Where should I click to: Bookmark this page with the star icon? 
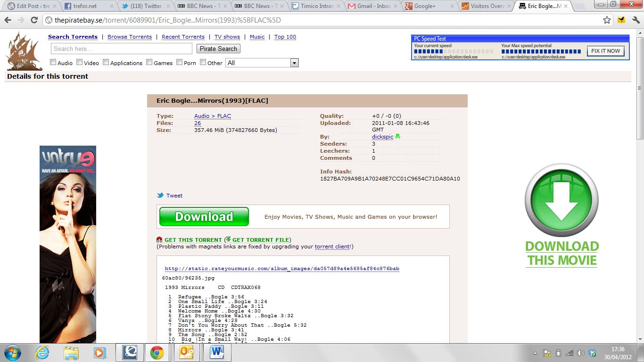[x=607, y=20]
